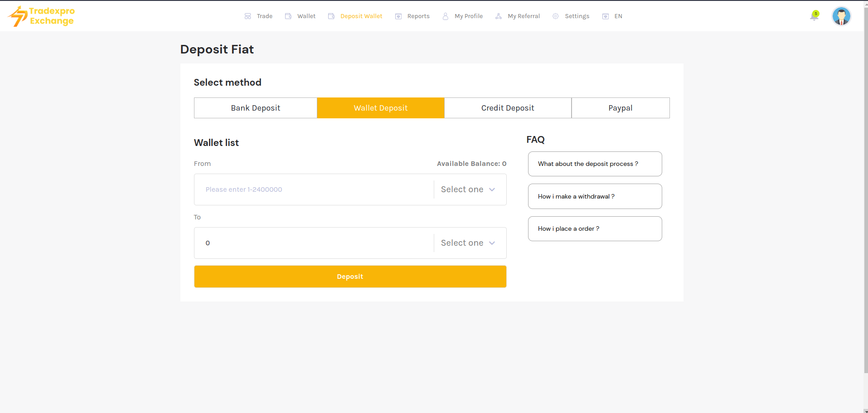
Task: Expand the From currency Select one dropdown
Action: pyautogui.click(x=468, y=189)
